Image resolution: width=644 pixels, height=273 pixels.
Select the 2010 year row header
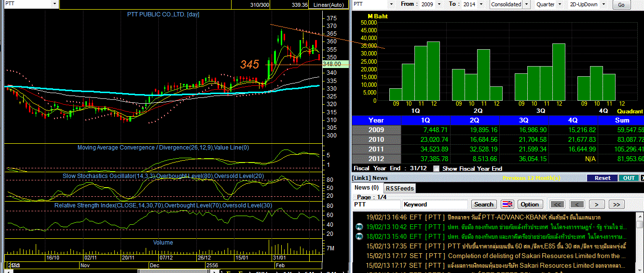(x=376, y=139)
